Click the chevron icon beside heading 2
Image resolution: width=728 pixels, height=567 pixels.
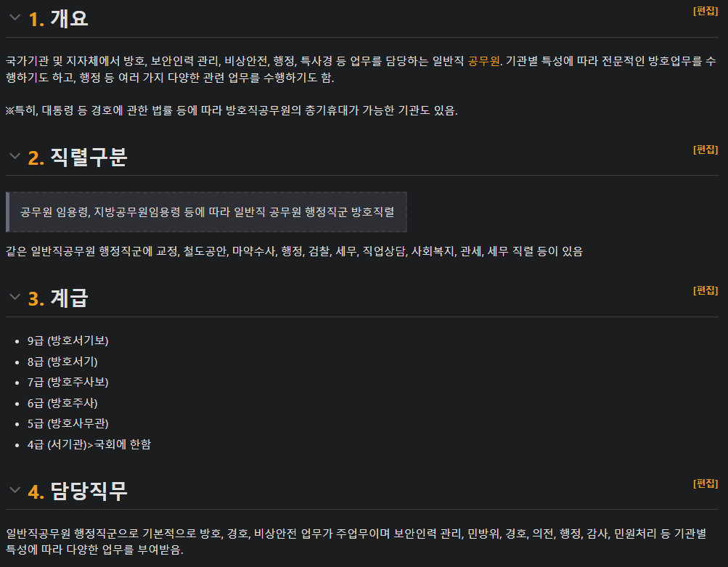click(x=13, y=158)
